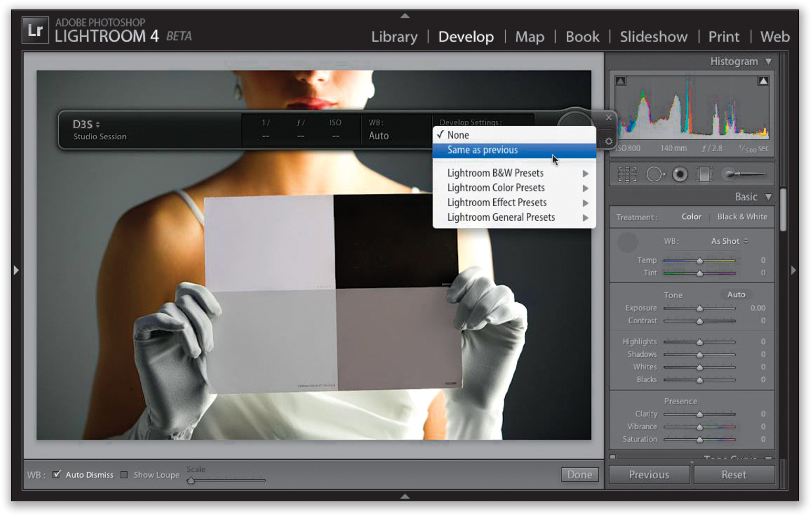The height and width of the screenshot is (516, 812).
Task: Select the Spot Removal tool
Action: pos(655,174)
